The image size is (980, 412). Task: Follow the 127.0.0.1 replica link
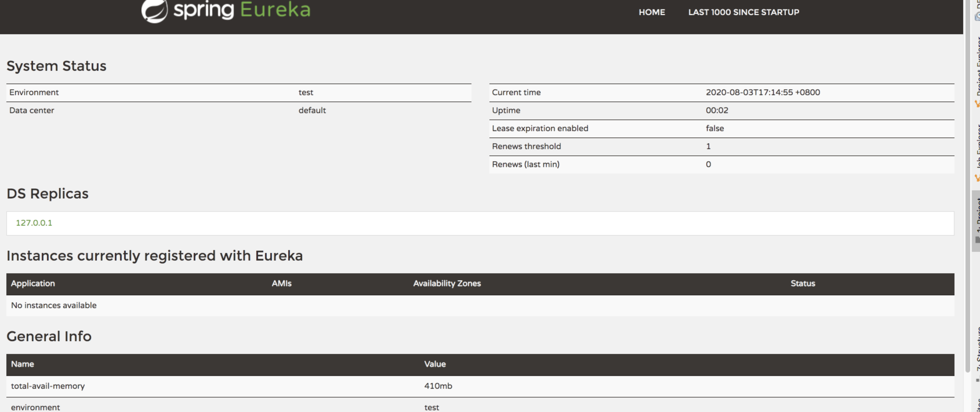point(34,223)
